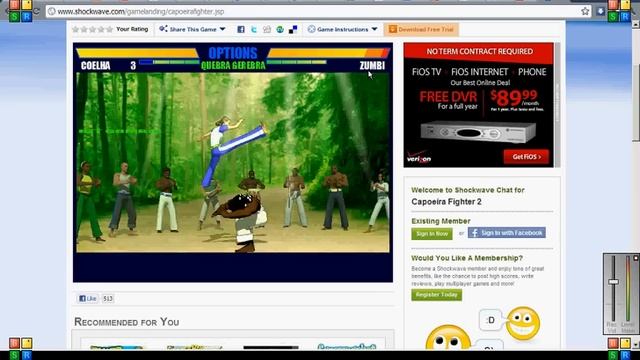Image resolution: width=640 pixels, height=360 pixels.
Task: Rate the game three stars
Action: point(92,29)
